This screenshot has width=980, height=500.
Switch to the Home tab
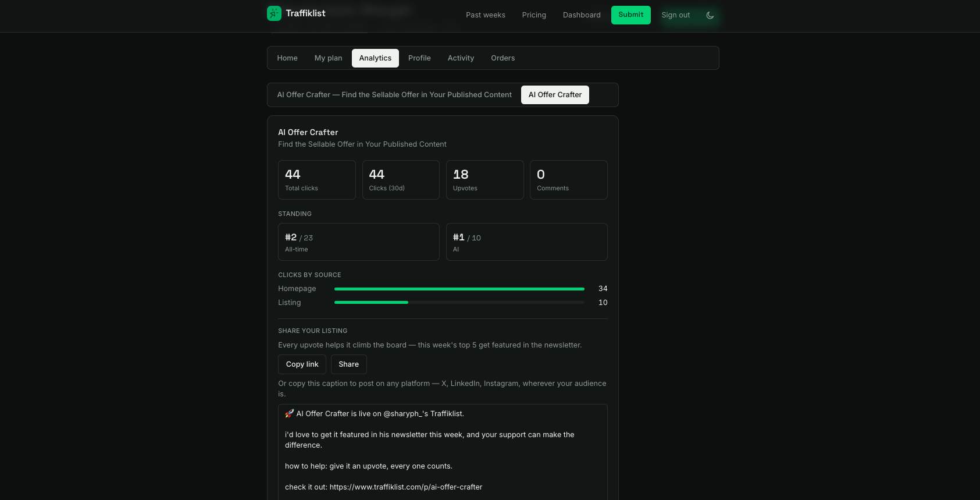pos(287,58)
